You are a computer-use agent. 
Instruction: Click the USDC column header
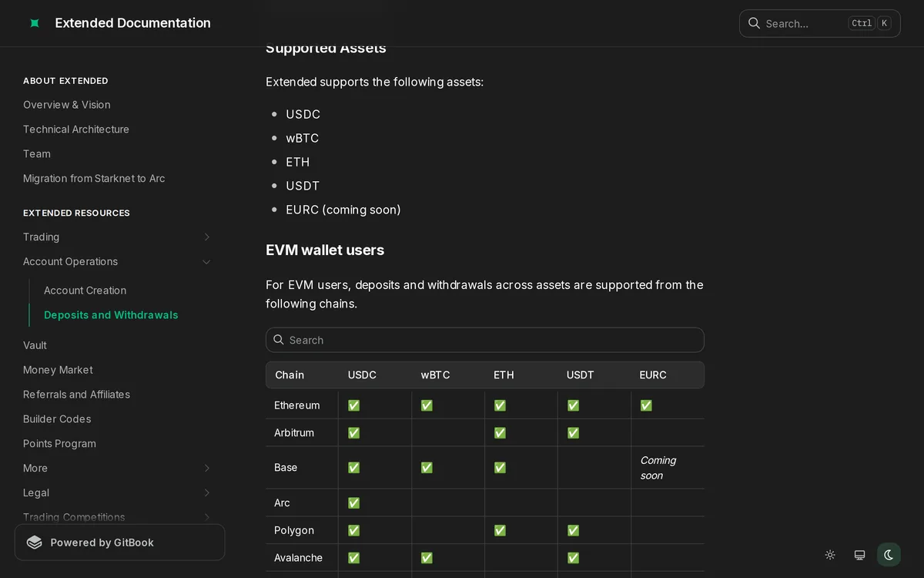(x=362, y=375)
